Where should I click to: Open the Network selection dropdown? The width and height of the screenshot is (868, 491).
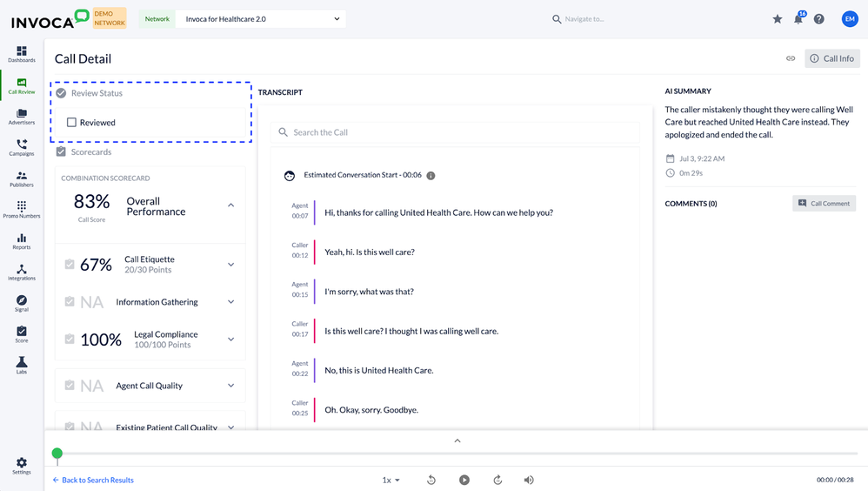coord(261,19)
